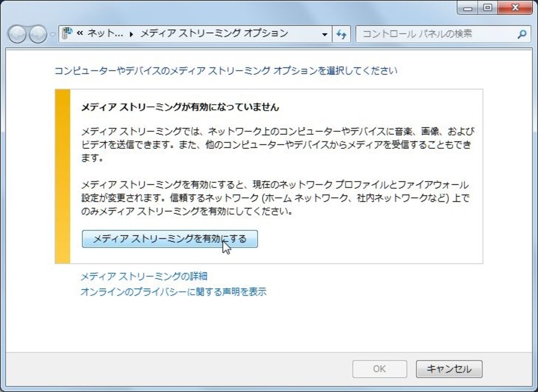Viewport: 538px width, 392px height.
Task: Maximize the window
Action: coord(487,8)
